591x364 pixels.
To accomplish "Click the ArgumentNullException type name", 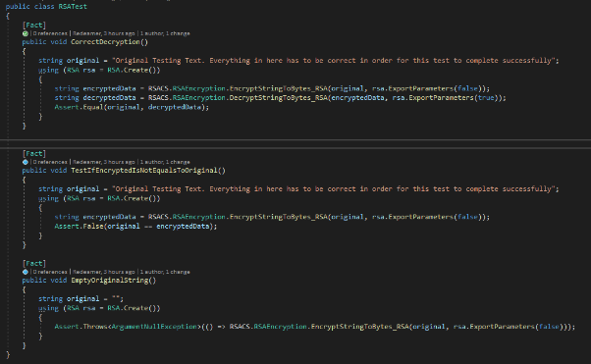I will pos(154,327).
